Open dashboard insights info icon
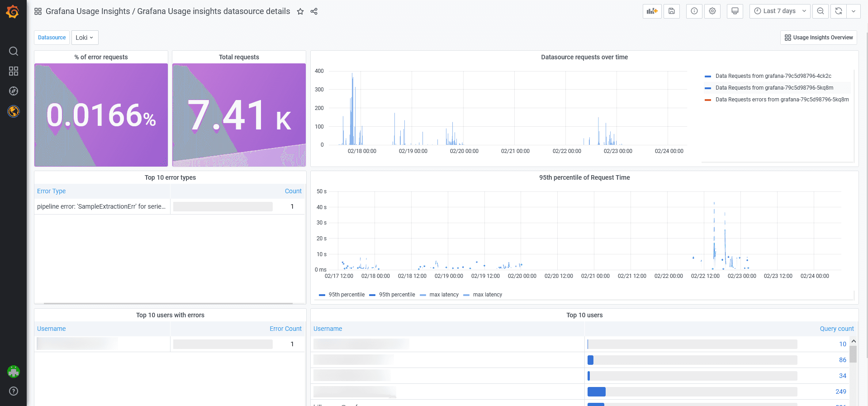868x406 pixels. tap(694, 11)
